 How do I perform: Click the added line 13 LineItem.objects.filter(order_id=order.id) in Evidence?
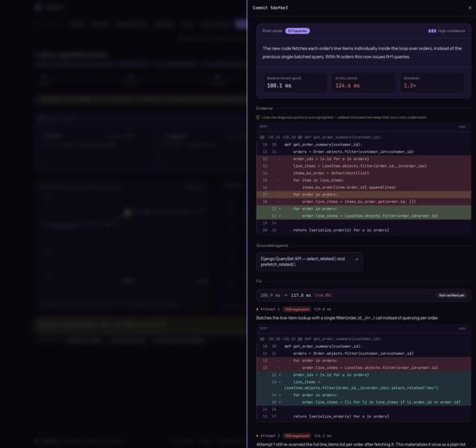coord(363,216)
